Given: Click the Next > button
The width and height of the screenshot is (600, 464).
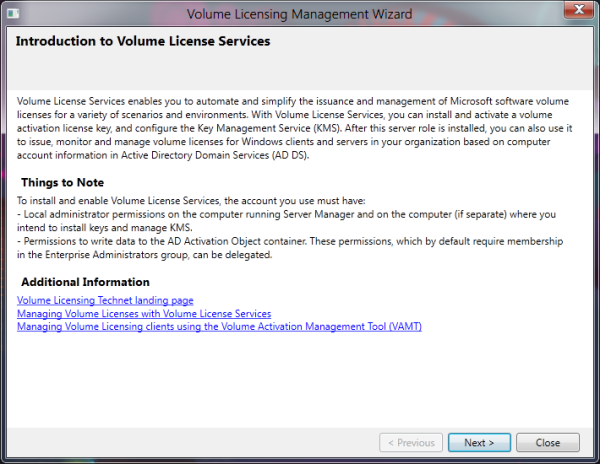Looking at the screenshot, I should [x=479, y=443].
